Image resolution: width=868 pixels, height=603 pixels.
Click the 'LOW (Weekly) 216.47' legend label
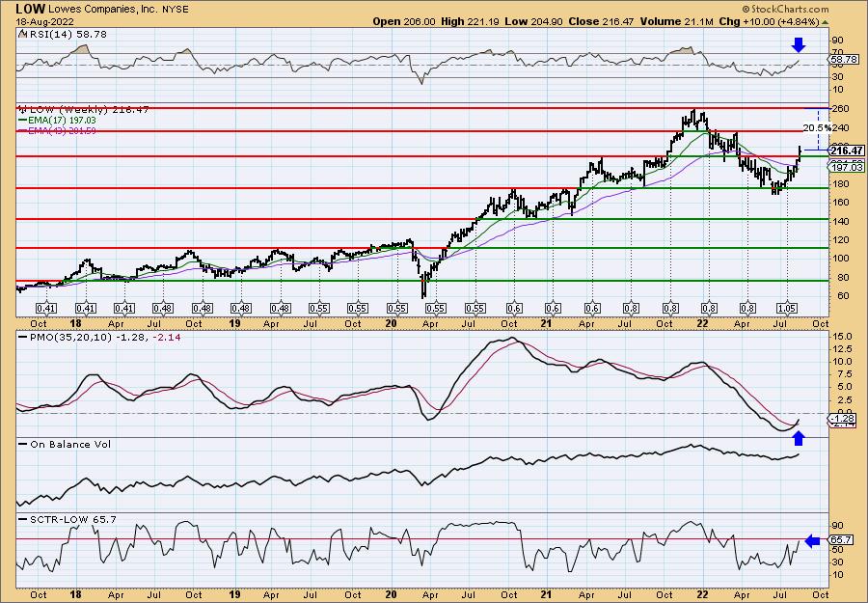click(x=83, y=110)
